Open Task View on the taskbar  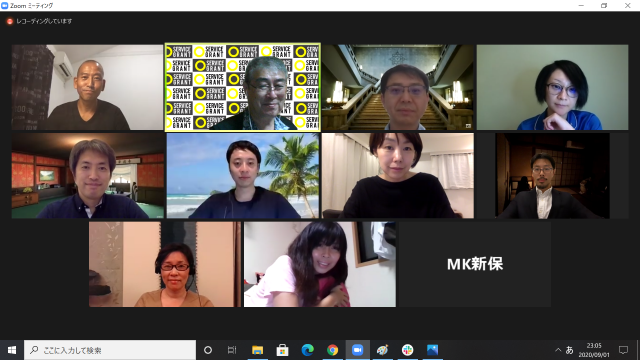232,350
